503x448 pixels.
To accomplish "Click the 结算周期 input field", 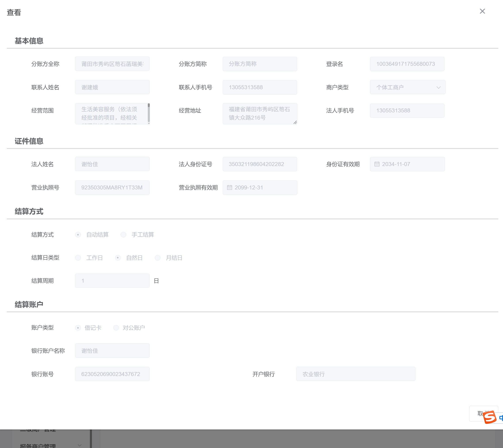I will (112, 281).
